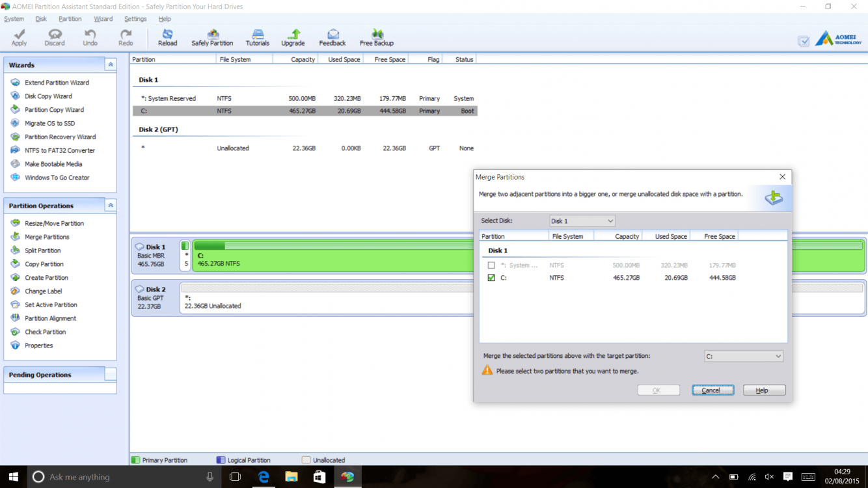Open the target partition C: dropdown
The height and width of the screenshot is (488, 868).
pyautogui.click(x=744, y=357)
